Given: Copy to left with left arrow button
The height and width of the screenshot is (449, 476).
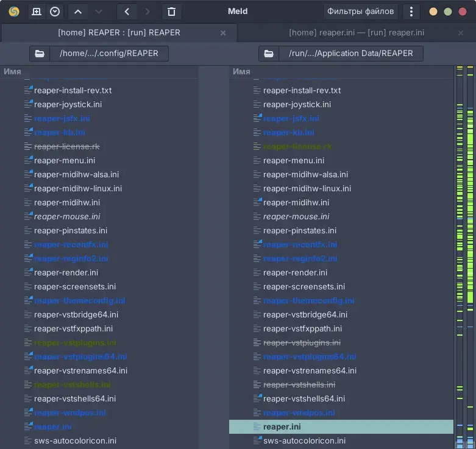Looking at the screenshot, I should [x=126, y=12].
